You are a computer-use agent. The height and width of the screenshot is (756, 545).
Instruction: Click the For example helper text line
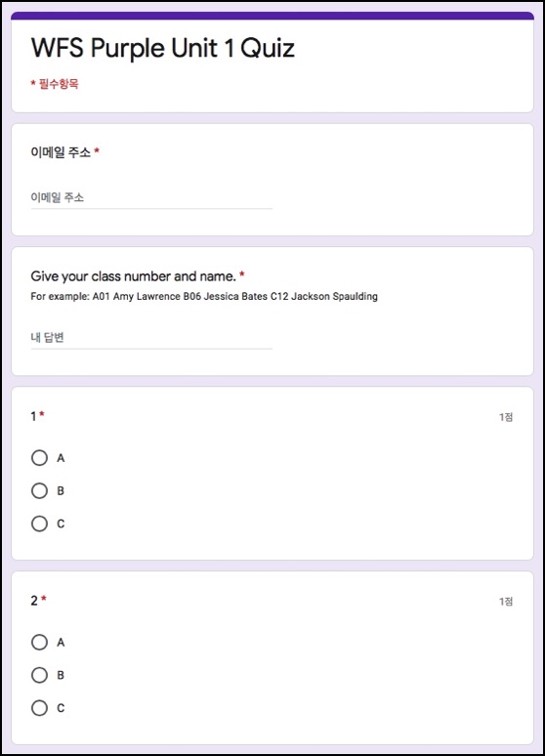[x=204, y=296]
